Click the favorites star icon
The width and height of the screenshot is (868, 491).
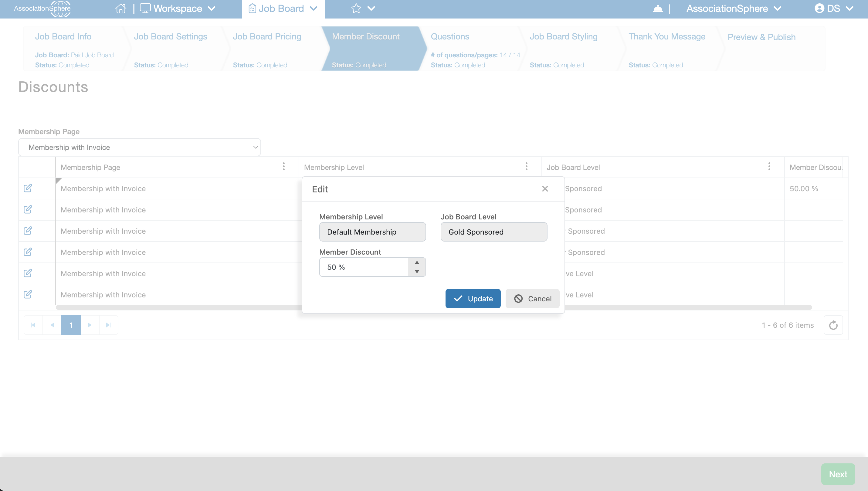tap(356, 8)
